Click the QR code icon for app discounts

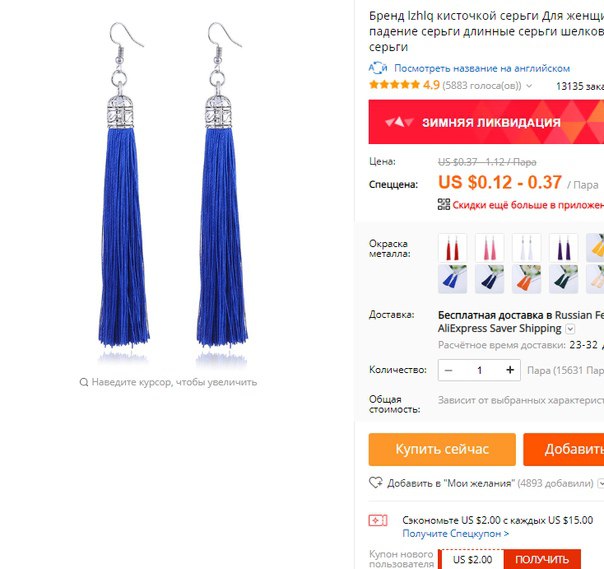(444, 204)
